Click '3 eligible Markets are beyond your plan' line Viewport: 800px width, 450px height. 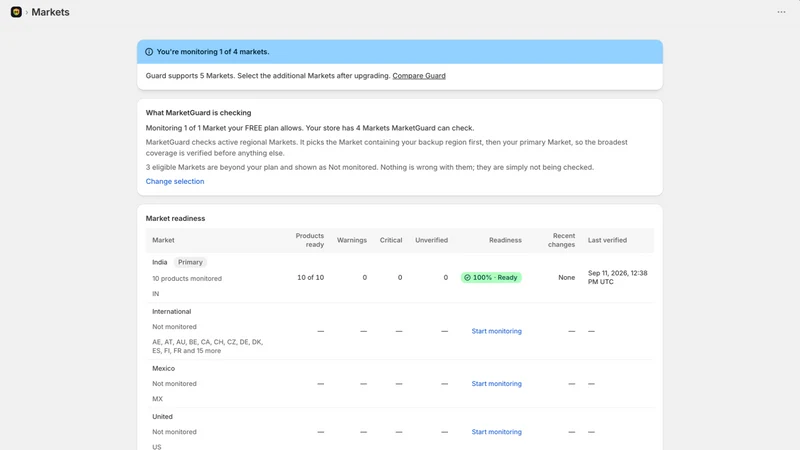point(370,167)
